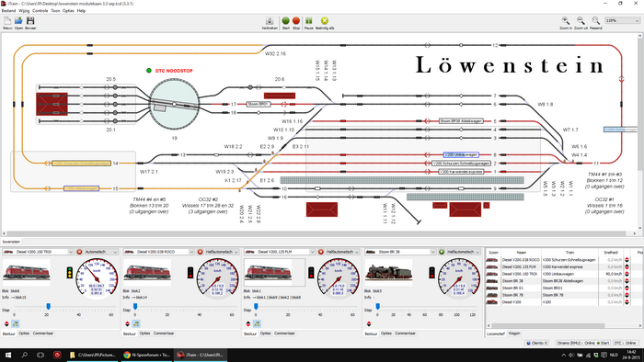
Task: Open the Stoom BR 38 locomotive dropdown
Action: pyautogui.click(x=400, y=252)
